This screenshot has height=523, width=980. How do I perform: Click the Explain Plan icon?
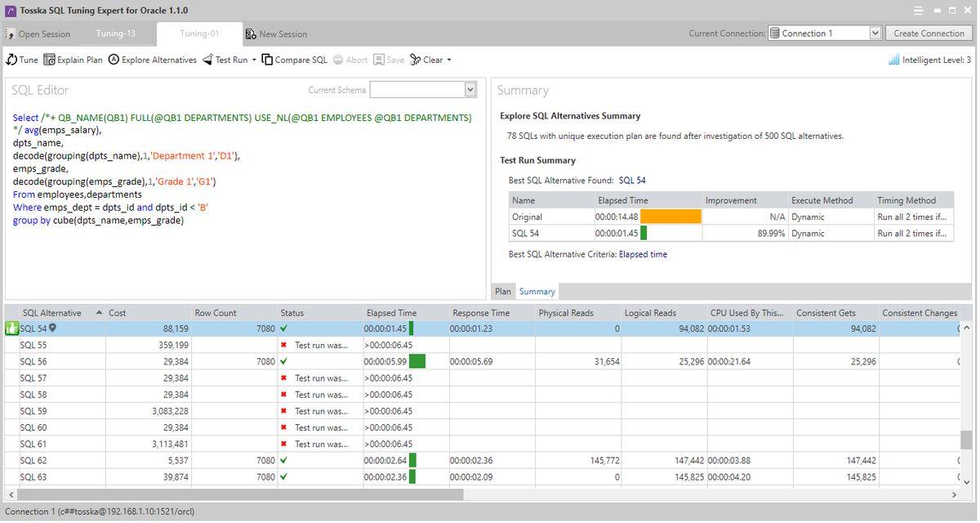coord(49,60)
